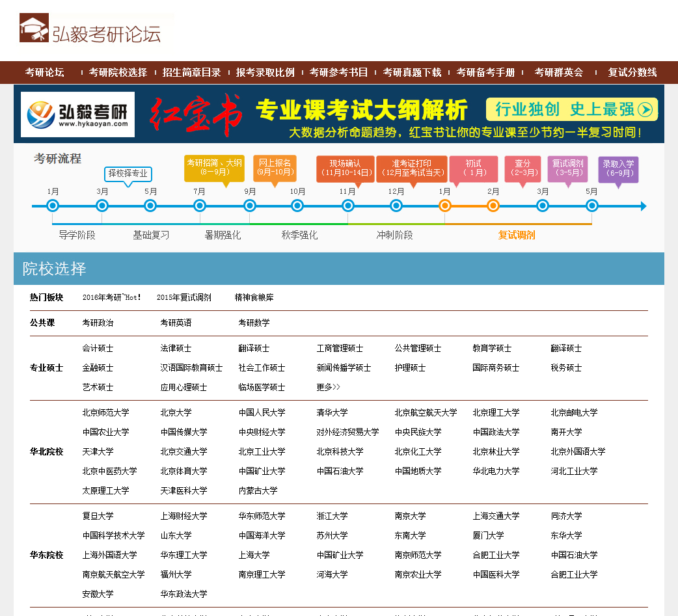
Task: Open 清华大学 link
Action: pyautogui.click(x=332, y=412)
